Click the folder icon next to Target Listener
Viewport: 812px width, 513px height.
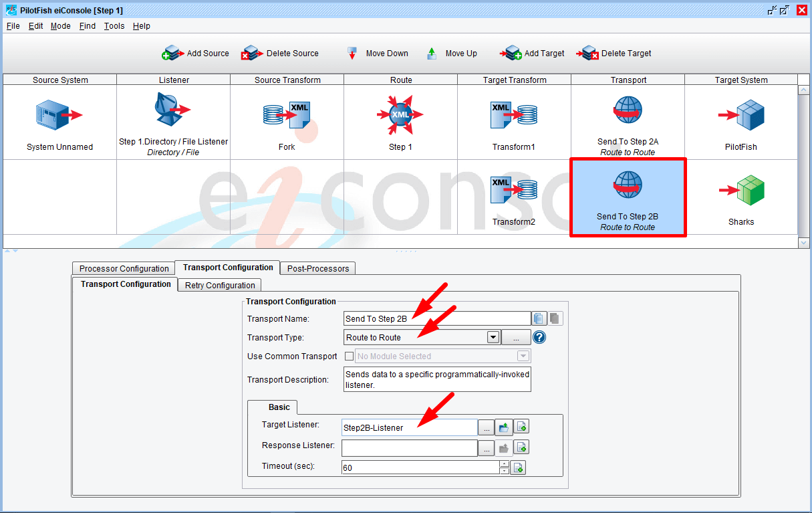504,427
